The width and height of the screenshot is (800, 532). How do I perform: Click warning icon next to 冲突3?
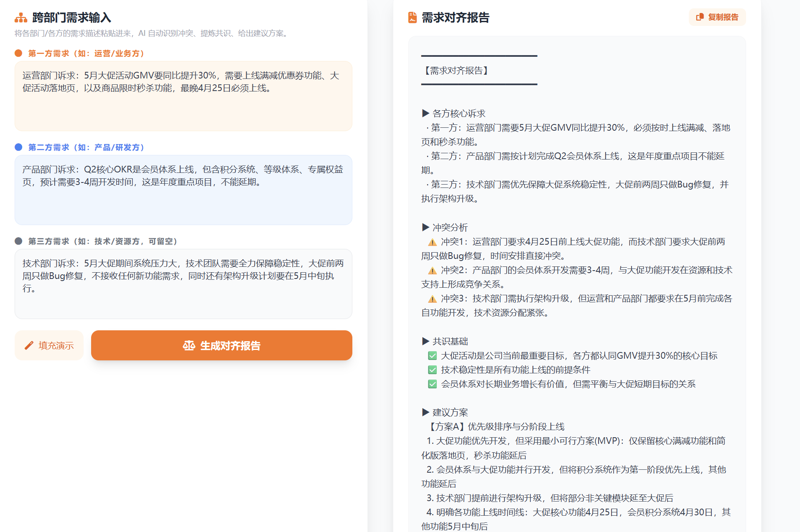click(432, 299)
